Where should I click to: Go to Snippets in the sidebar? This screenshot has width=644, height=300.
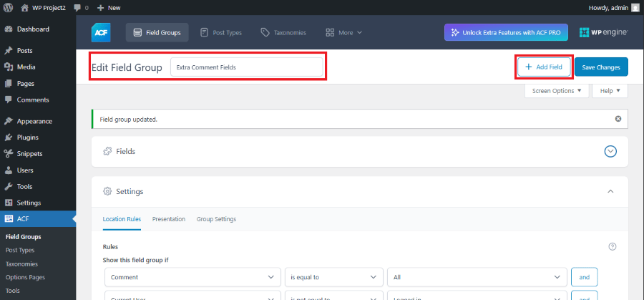coord(29,153)
